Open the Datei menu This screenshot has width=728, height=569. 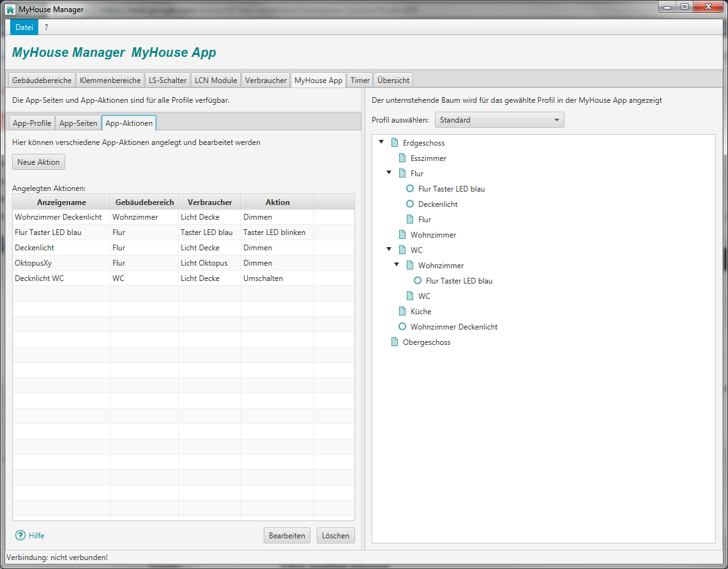click(x=24, y=27)
